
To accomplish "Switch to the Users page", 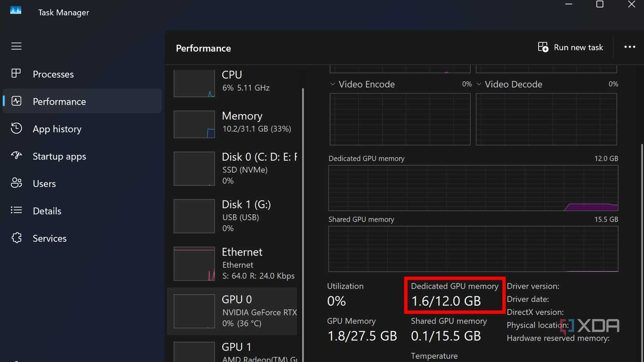I will pos(82,183).
